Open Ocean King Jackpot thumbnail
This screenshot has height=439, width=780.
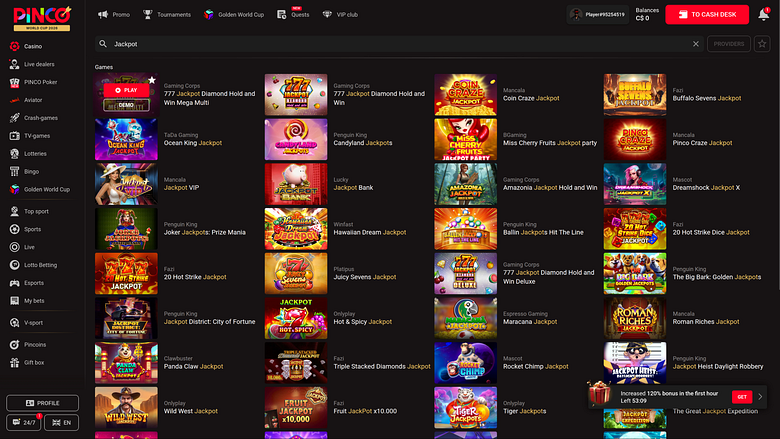(x=126, y=139)
